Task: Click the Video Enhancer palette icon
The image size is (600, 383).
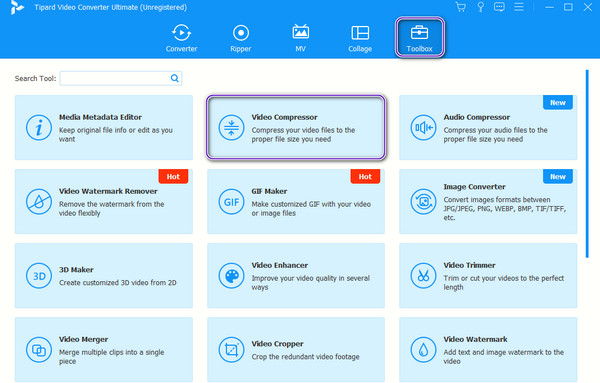Action: 231,276
